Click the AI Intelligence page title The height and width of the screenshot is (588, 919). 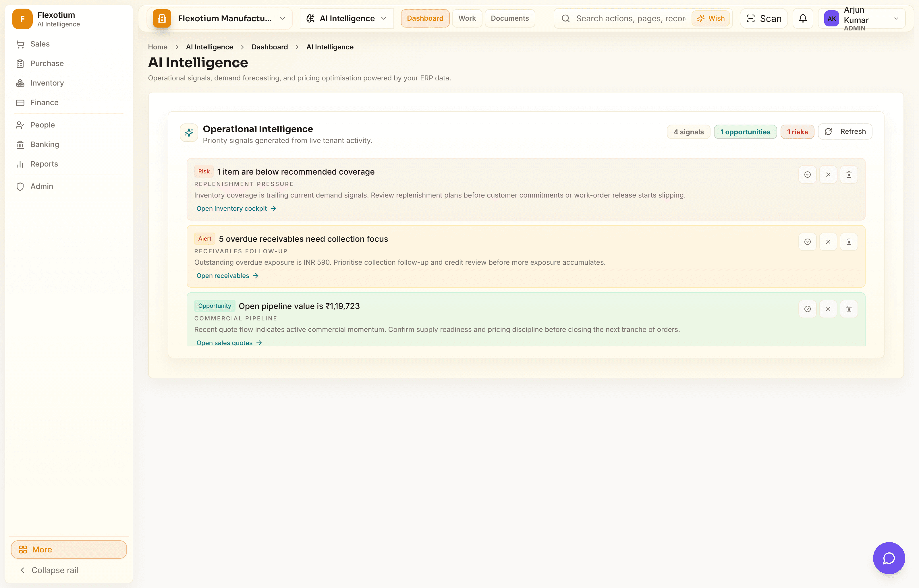tap(198, 63)
